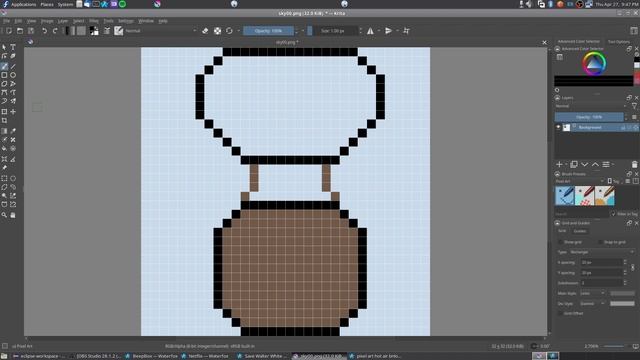The height and width of the screenshot is (360, 640).
Task: Reload the original brush preset
Action: coord(229,31)
